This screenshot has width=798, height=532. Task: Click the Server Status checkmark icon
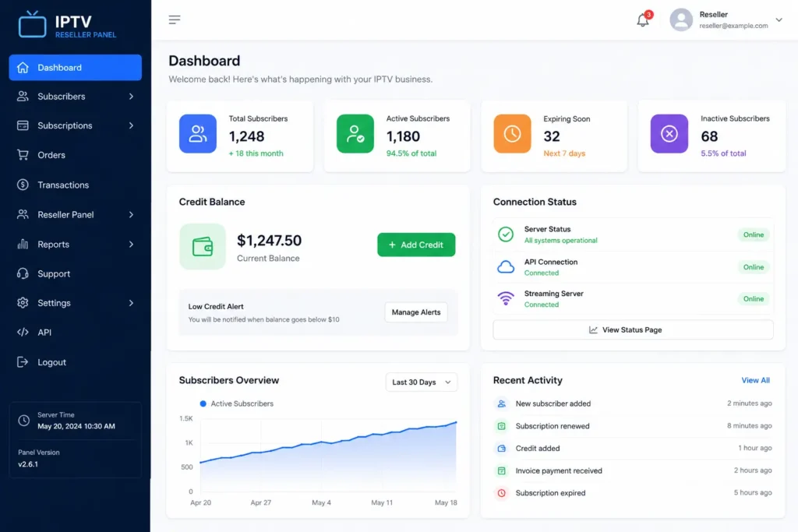[x=505, y=234]
